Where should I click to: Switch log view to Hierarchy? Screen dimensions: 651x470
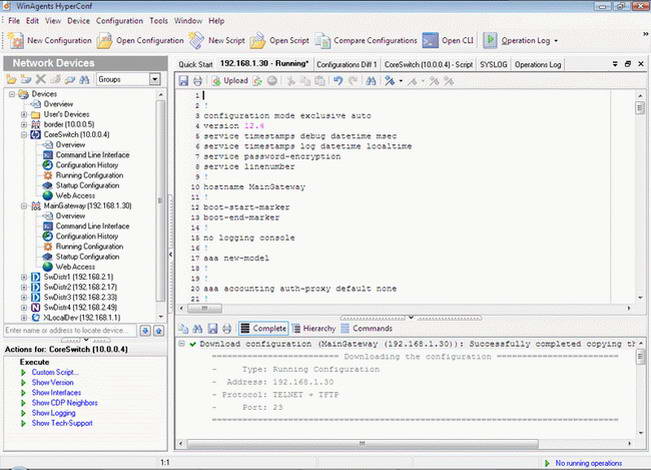(x=314, y=328)
